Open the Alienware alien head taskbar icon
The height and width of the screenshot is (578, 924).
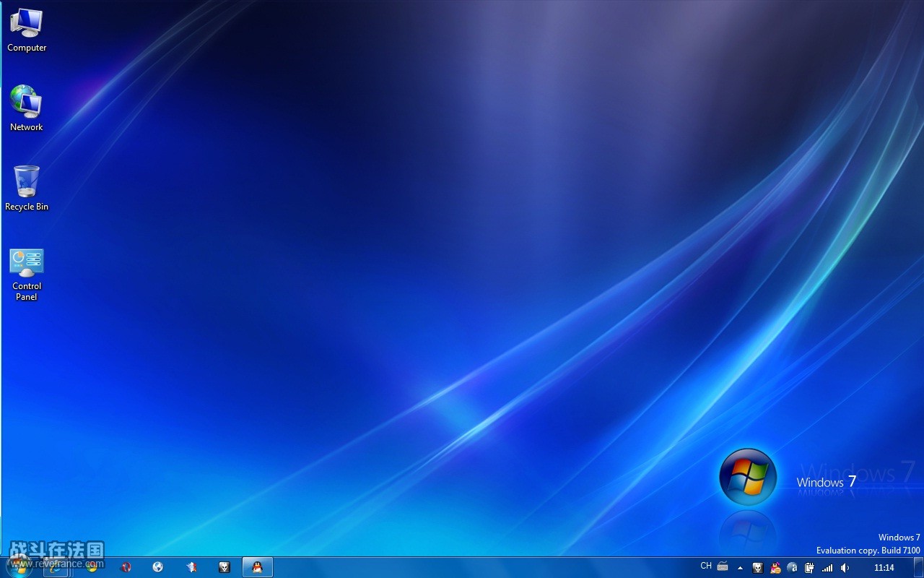(x=225, y=567)
